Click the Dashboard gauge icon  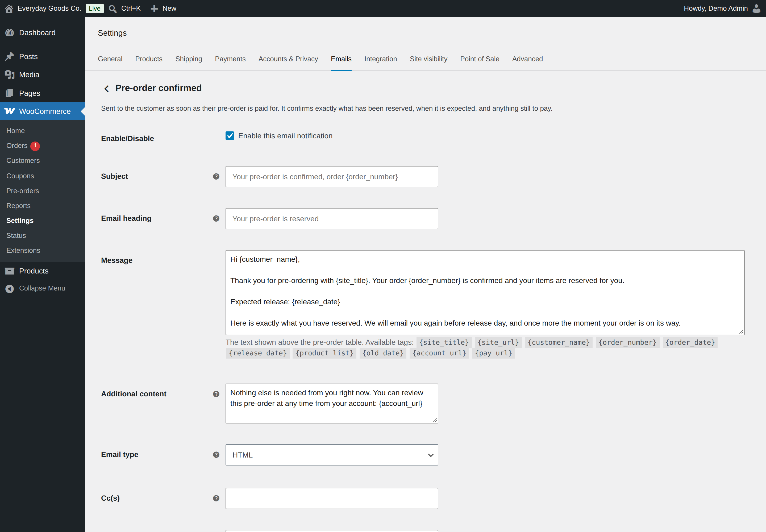[x=10, y=33]
